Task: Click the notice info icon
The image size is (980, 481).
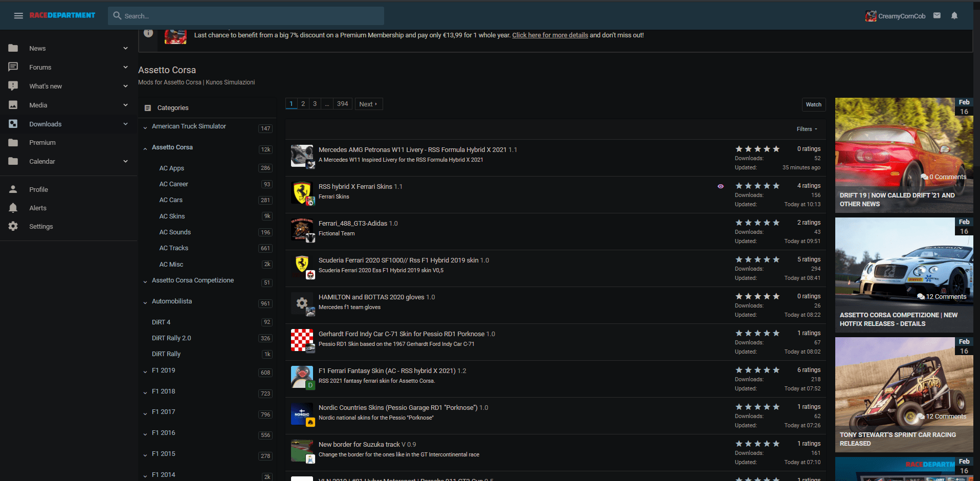Action: pos(148,33)
